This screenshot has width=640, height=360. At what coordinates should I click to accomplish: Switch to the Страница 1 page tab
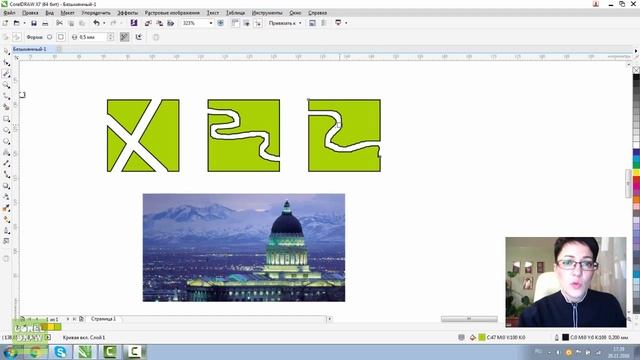pos(103,319)
